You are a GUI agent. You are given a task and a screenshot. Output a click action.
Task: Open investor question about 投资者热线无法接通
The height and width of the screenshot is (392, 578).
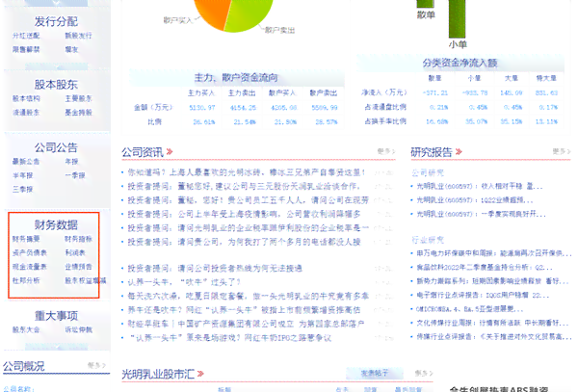tap(215, 268)
